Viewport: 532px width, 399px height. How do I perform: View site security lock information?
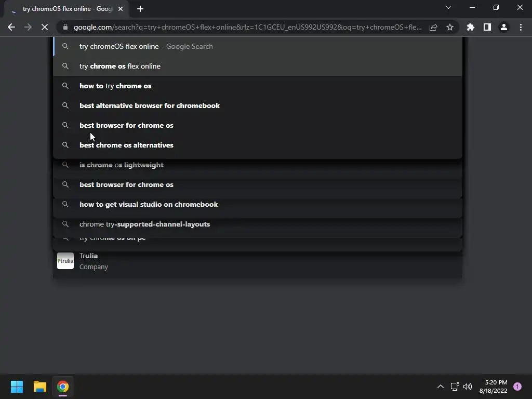click(x=65, y=27)
